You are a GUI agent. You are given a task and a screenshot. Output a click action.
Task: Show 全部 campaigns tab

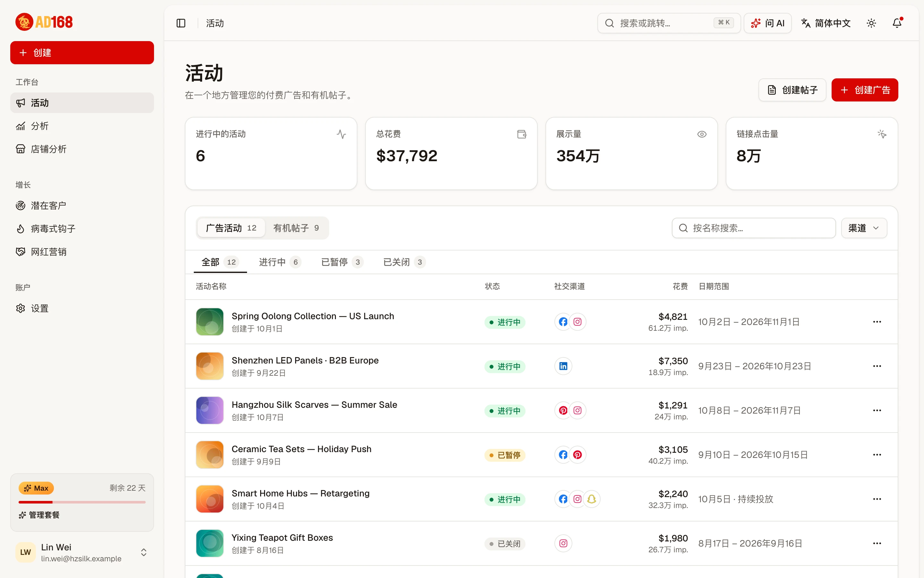pos(220,262)
